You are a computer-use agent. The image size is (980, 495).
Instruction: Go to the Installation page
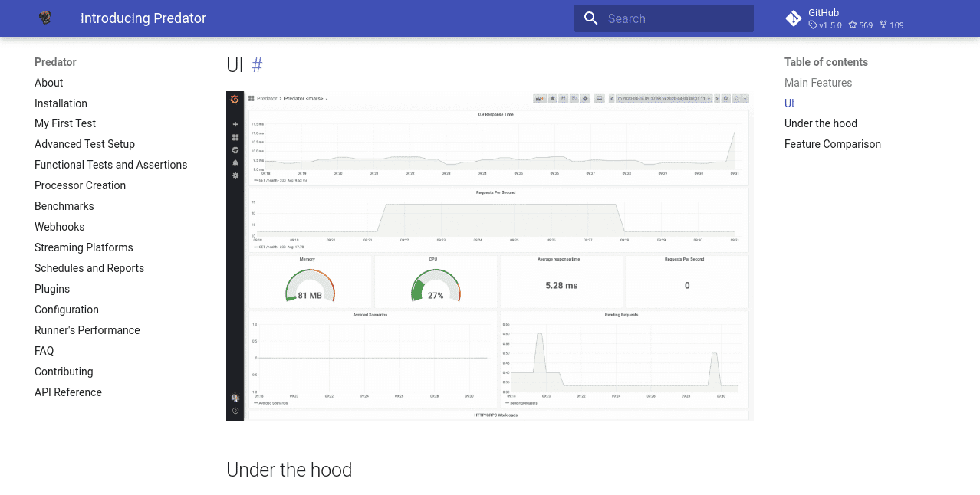tap(61, 103)
